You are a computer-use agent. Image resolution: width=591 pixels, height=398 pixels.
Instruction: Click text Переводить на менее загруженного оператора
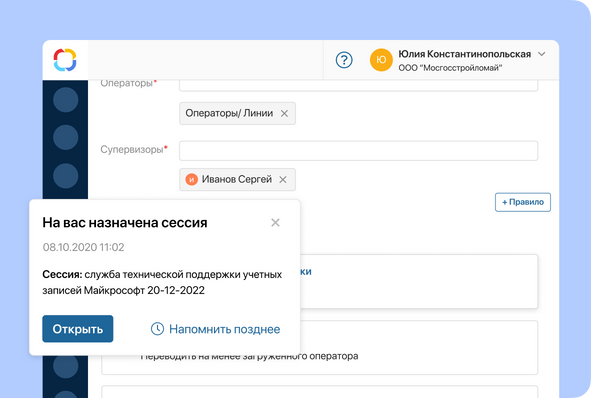(249, 356)
